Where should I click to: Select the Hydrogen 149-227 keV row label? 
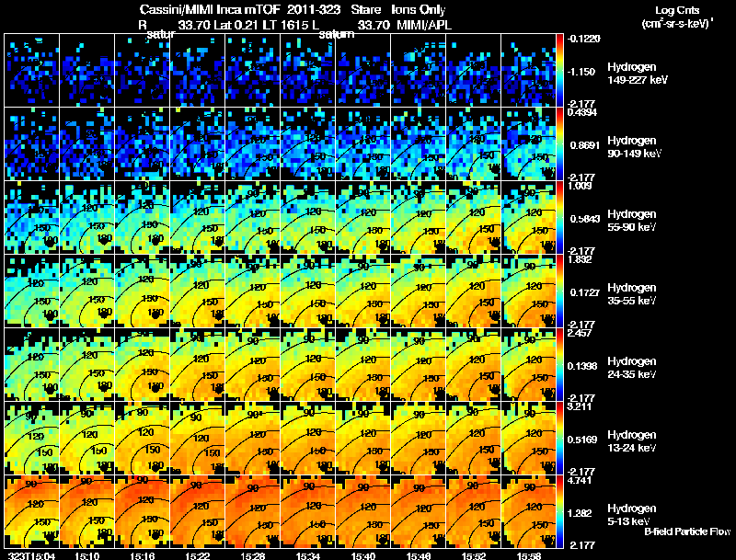click(637, 74)
